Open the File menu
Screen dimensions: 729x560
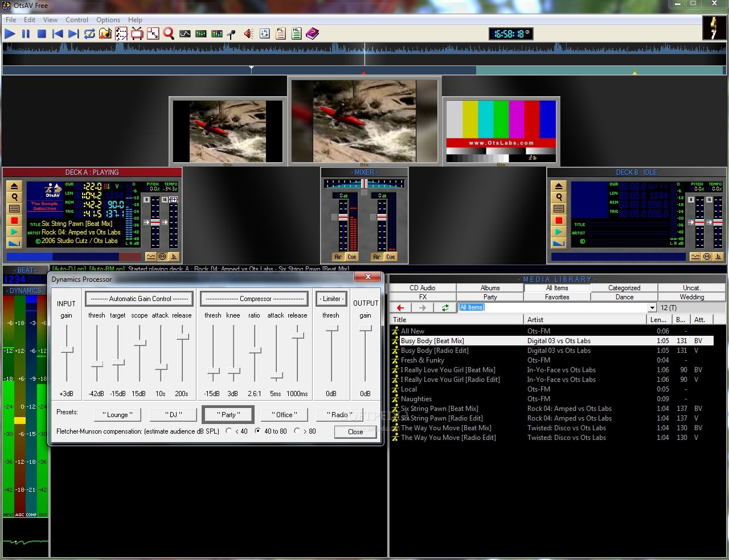11,20
